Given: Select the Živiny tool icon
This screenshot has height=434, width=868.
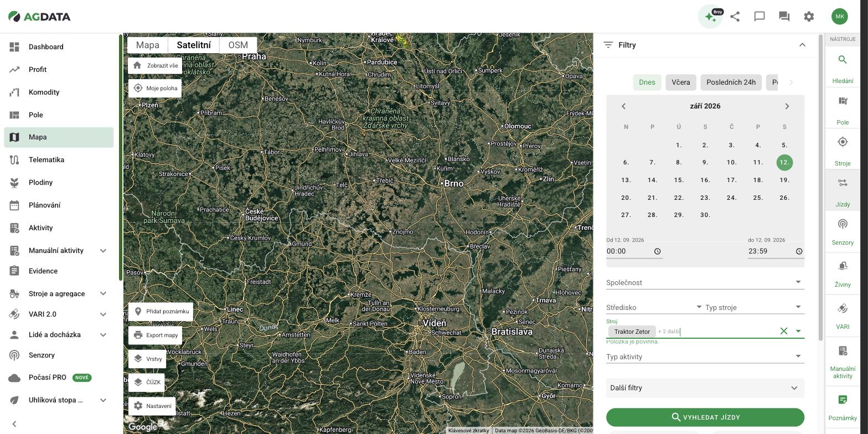Looking at the screenshot, I should [x=843, y=273].
